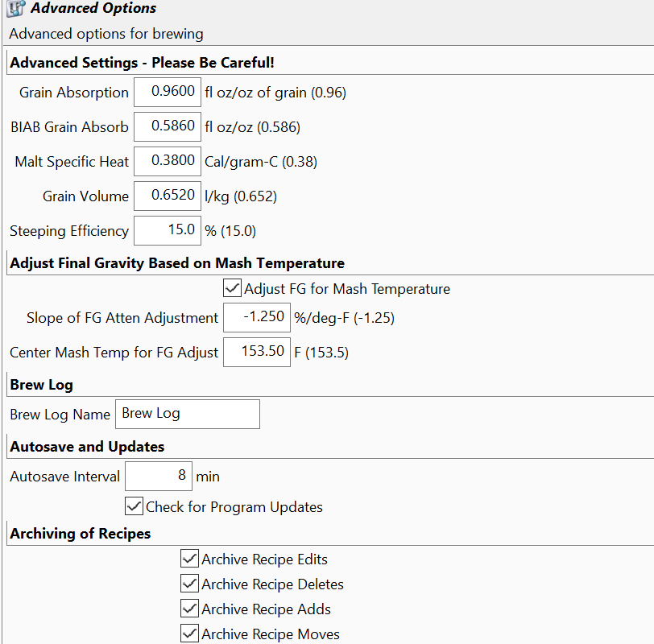Untick Archive Recipe Moves checkbox
The width and height of the screenshot is (654, 644).
click(189, 634)
